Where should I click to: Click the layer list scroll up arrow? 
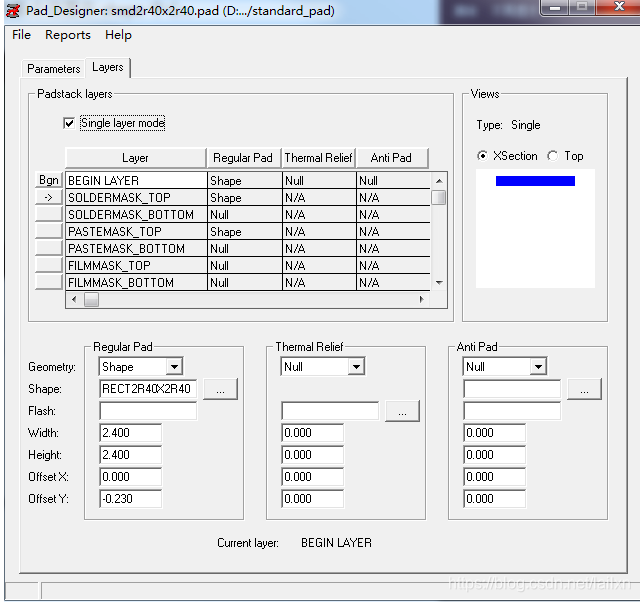click(439, 181)
